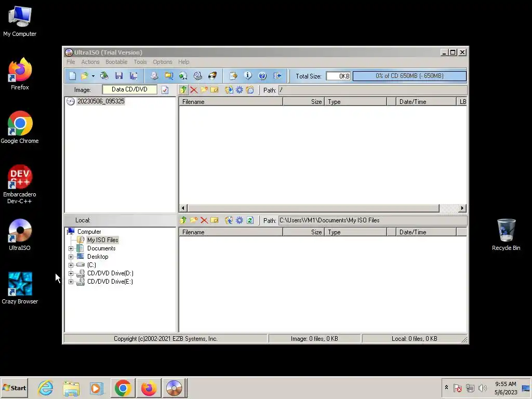Expand the CD/DVD Drive(D:) node
The width and height of the screenshot is (532, 399).
click(71, 273)
